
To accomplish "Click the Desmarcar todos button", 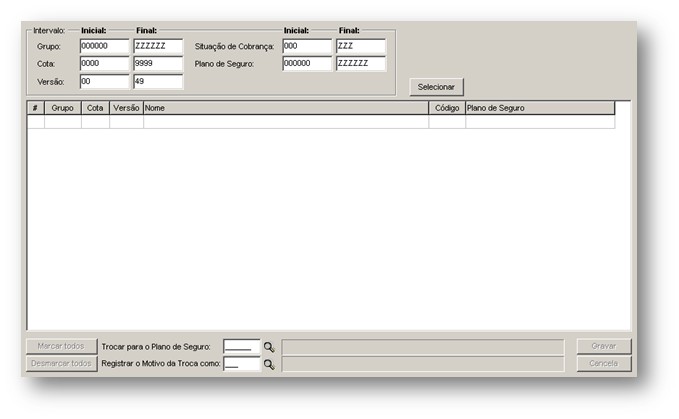I will pyautogui.click(x=61, y=364).
